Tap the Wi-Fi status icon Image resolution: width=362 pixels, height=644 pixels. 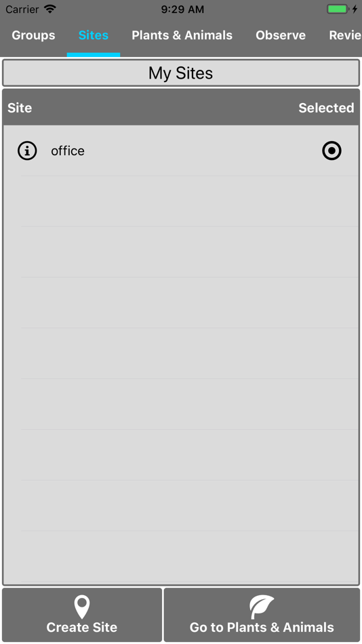pyautogui.click(x=50, y=9)
